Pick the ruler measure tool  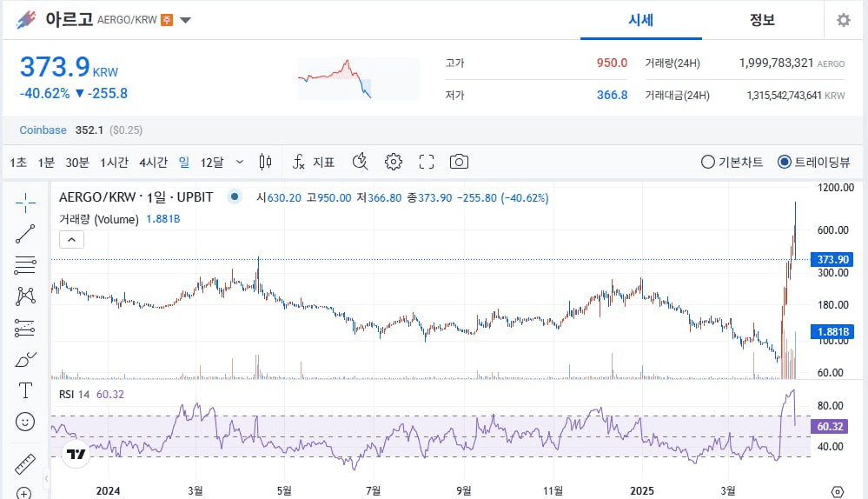pyautogui.click(x=25, y=463)
